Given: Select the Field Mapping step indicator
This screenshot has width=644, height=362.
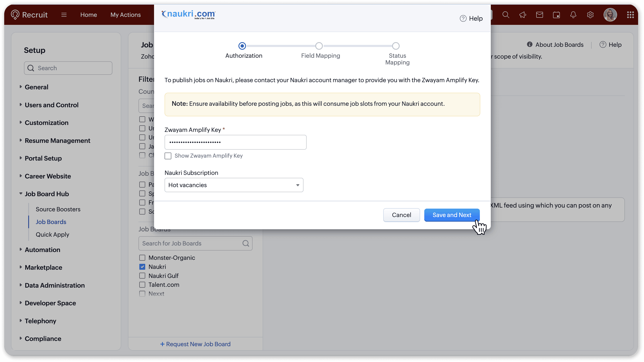Looking at the screenshot, I should [319, 46].
